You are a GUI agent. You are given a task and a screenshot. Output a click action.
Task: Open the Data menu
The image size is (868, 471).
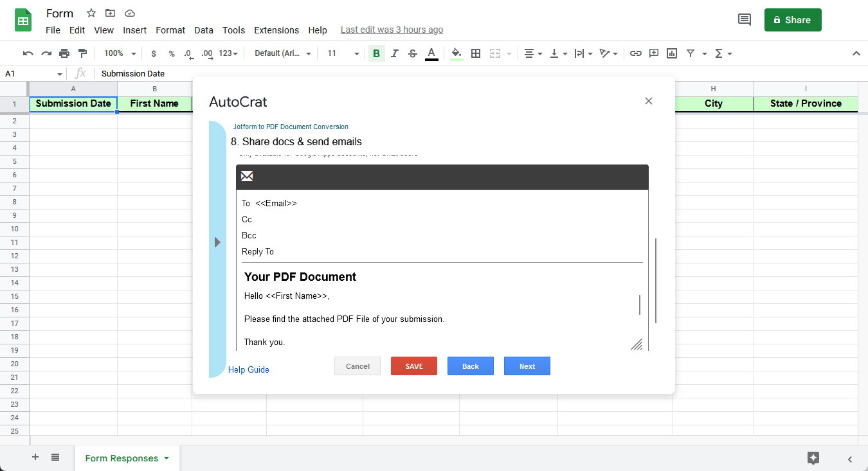pos(204,30)
